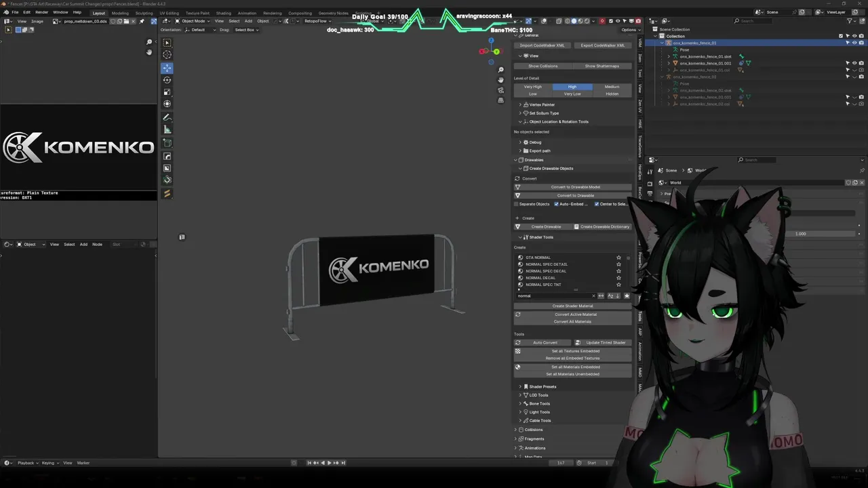Jump to the timeline start frame

point(309,463)
